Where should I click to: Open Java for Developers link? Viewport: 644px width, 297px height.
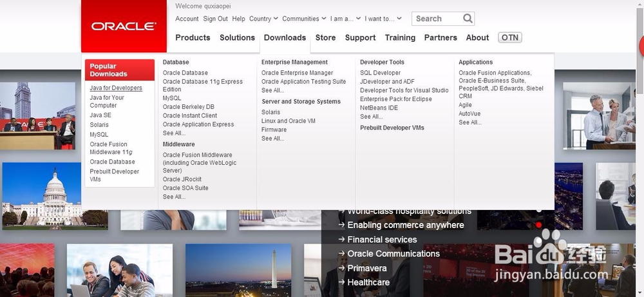[x=116, y=88]
